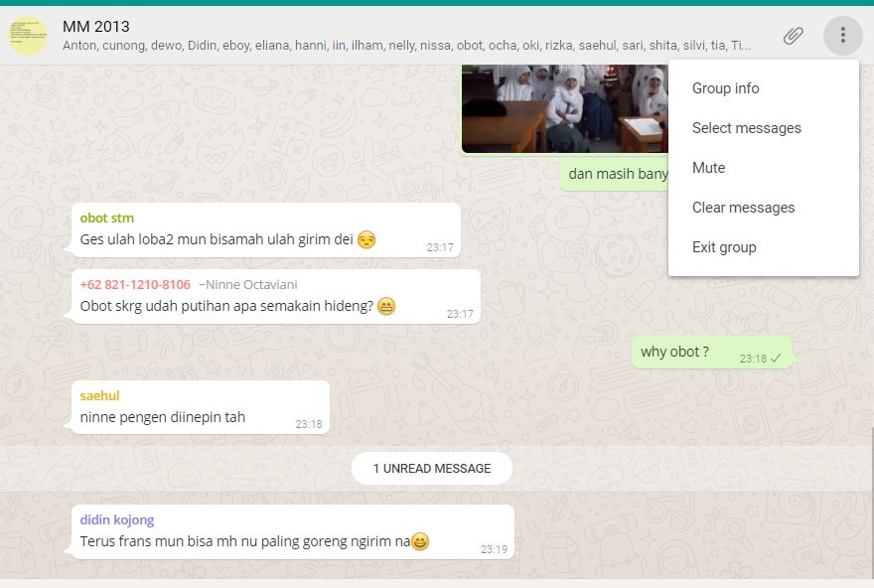Click the sender name saehul
874x588 pixels.
point(99,395)
